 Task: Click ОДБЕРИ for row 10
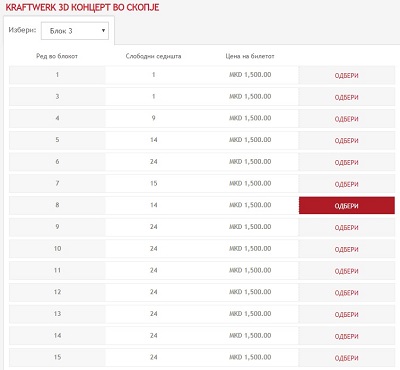[x=347, y=249]
